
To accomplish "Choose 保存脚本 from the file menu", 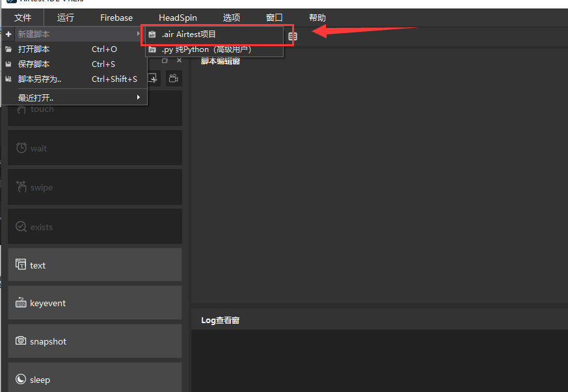I will click(x=74, y=64).
